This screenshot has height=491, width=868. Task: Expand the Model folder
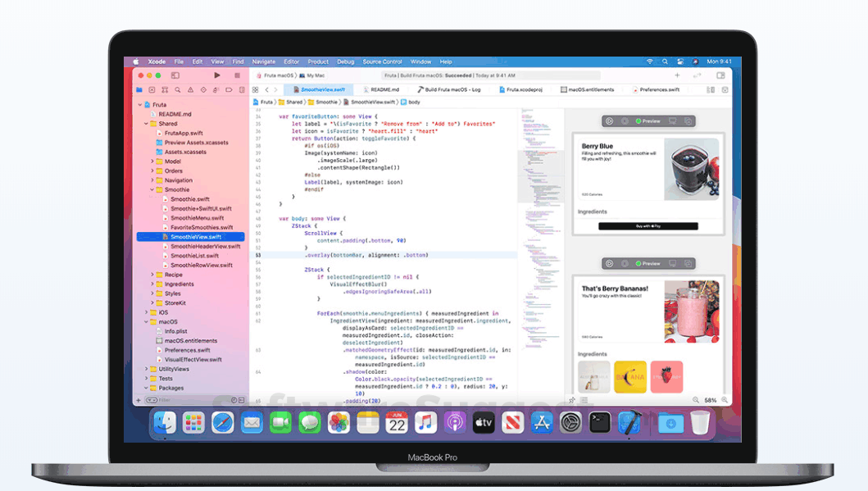(x=152, y=161)
